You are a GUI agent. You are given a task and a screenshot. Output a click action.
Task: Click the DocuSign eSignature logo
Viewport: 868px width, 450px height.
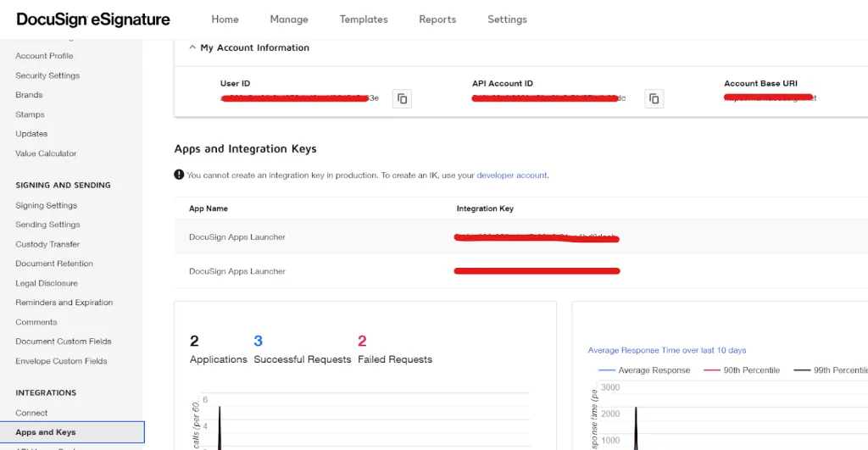pyautogui.click(x=93, y=19)
